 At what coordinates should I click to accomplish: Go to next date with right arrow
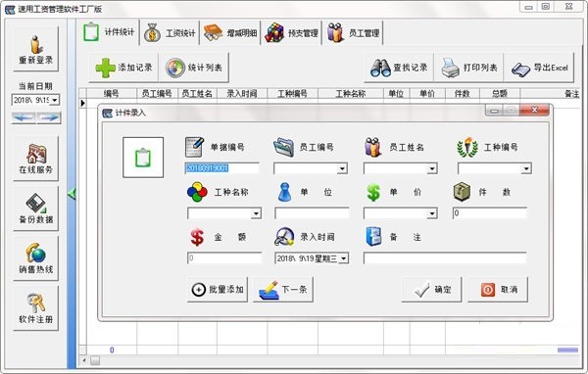coord(49,117)
